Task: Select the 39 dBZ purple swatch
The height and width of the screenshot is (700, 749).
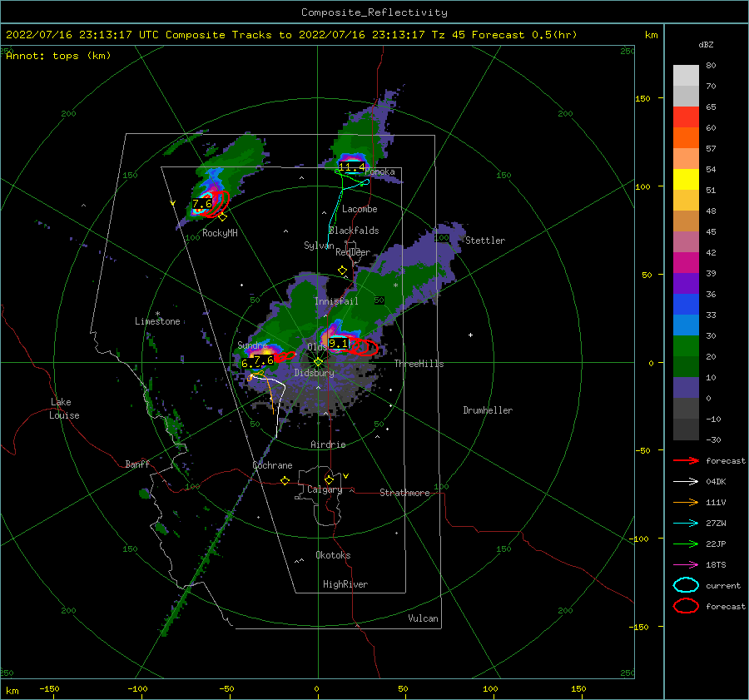Action: click(686, 283)
